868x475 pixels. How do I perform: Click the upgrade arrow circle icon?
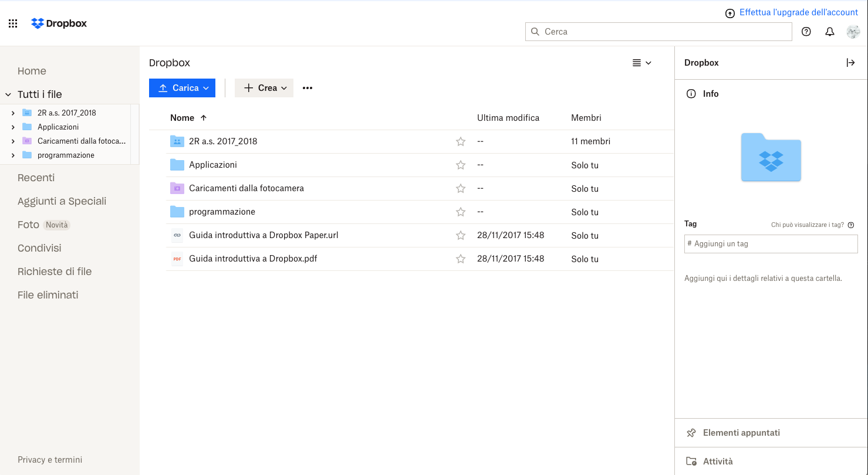point(730,13)
